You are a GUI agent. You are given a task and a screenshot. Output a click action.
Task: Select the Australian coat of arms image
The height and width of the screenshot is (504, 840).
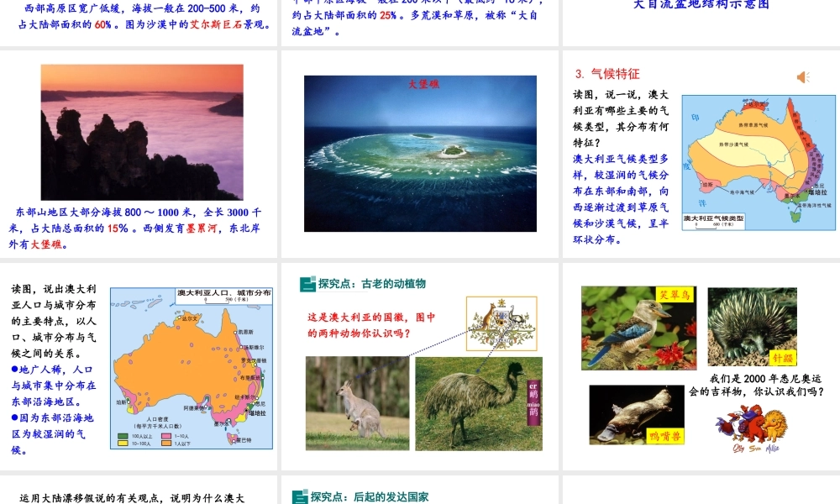[x=501, y=323]
